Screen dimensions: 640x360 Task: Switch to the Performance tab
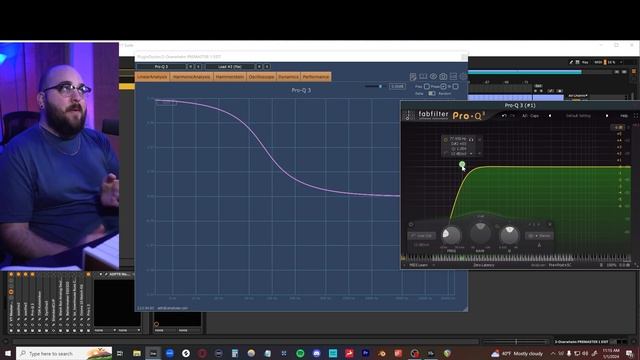316,77
